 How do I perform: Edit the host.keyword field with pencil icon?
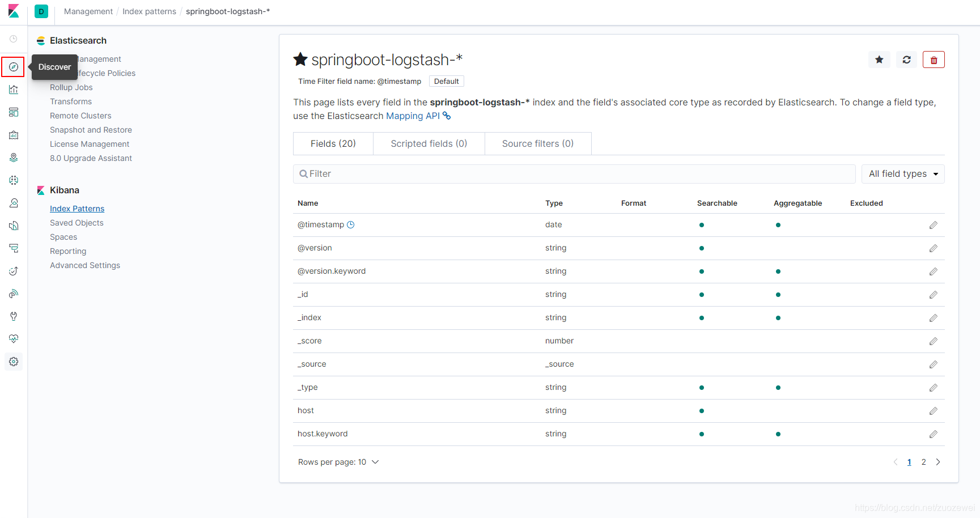pos(933,434)
